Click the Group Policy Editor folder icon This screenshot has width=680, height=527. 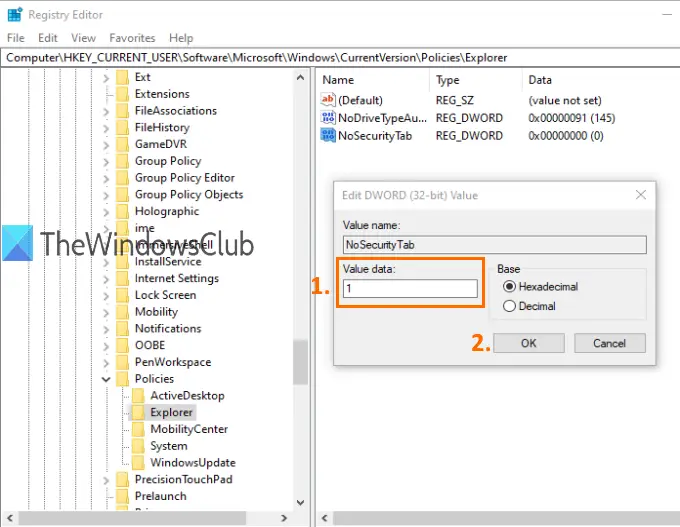tap(123, 178)
